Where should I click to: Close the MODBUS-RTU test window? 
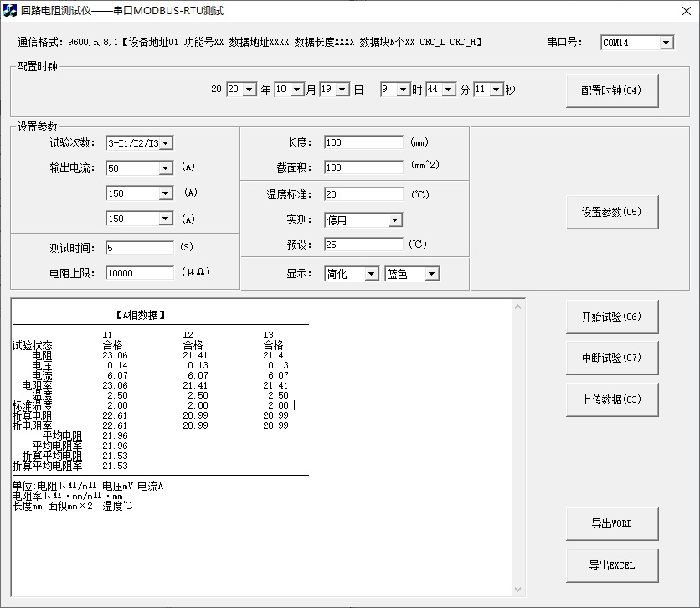(680, 11)
